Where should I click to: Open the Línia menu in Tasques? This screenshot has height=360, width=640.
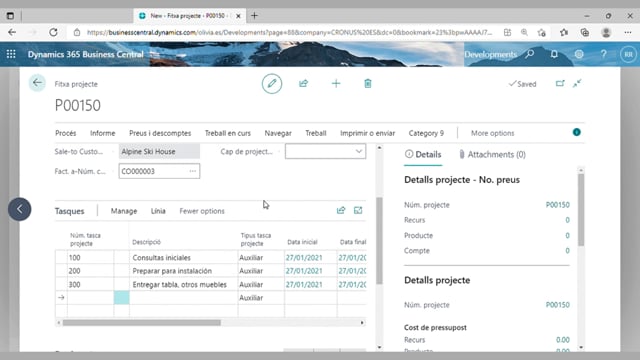coord(158,211)
